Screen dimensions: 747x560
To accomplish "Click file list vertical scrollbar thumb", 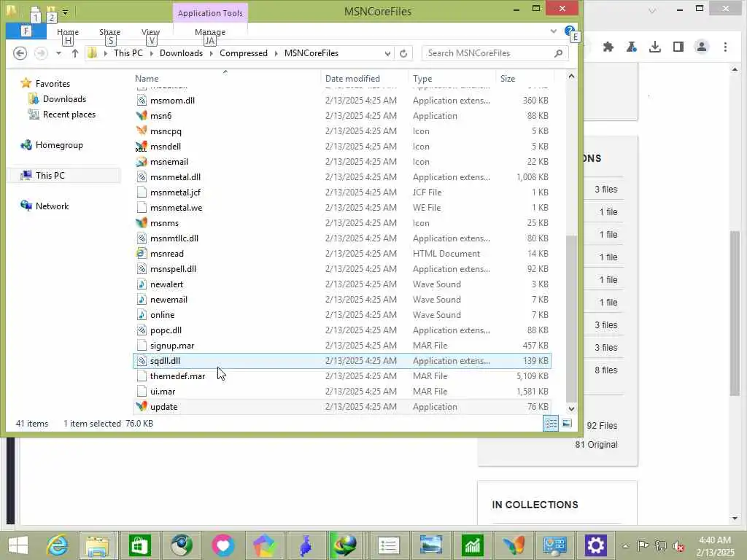I will (x=571, y=319).
